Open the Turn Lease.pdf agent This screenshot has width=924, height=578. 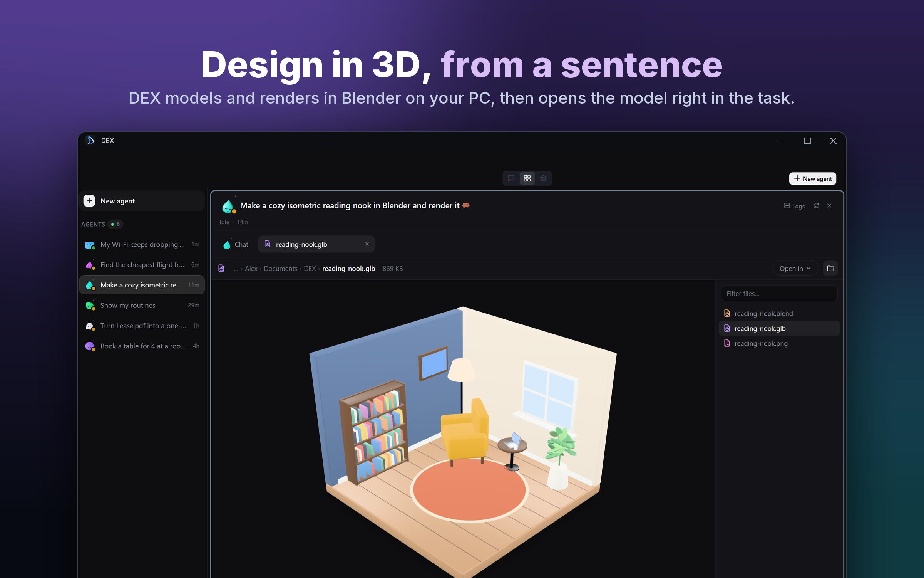142,326
